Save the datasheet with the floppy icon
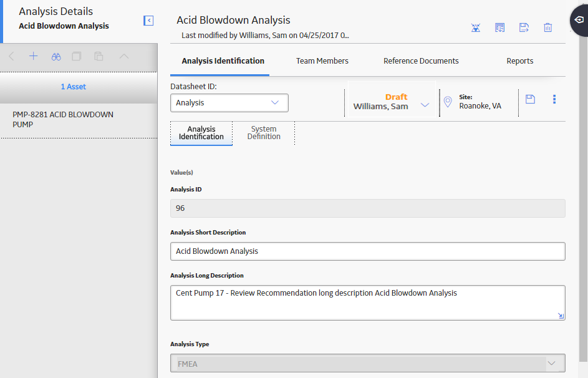Viewport: 588px width, 378px height. tap(530, 99)
